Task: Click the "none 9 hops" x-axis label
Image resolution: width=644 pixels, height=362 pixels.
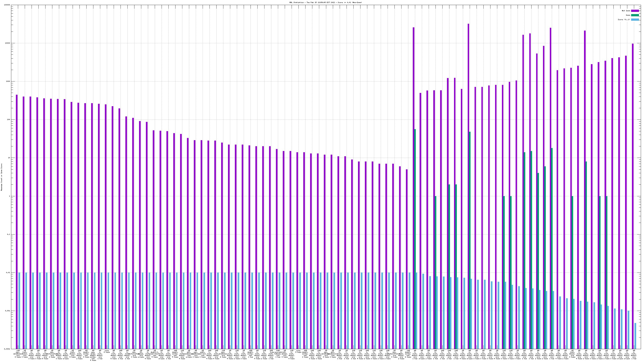Action: click(298, 352)
